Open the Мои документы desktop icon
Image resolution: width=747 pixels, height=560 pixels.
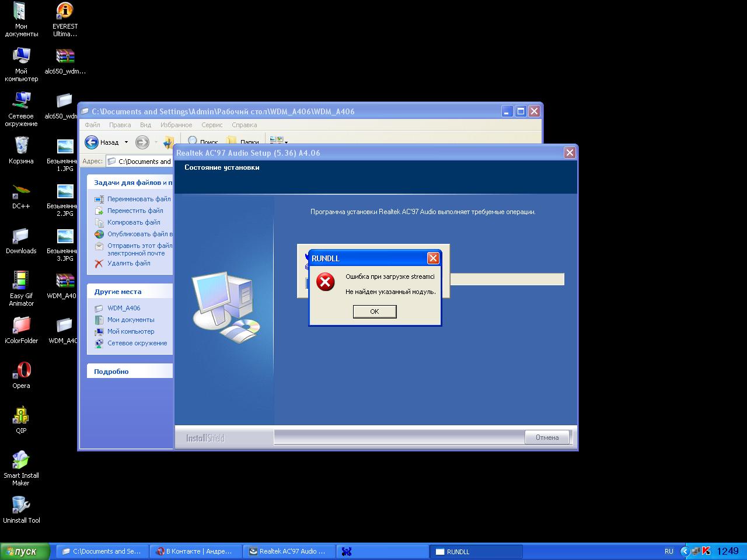[x=21, y=20]
